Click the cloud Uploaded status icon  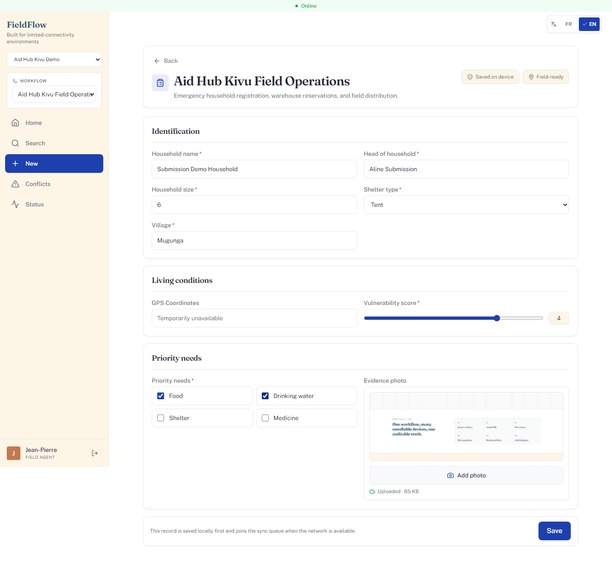(372, 491)
